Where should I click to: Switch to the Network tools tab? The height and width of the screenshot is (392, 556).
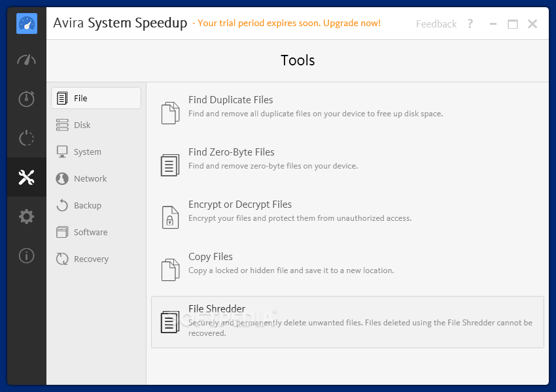(x=96, y=178)
